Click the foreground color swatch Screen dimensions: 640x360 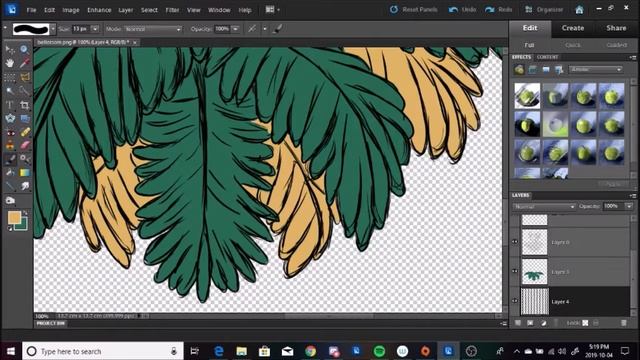pos(14,218)
